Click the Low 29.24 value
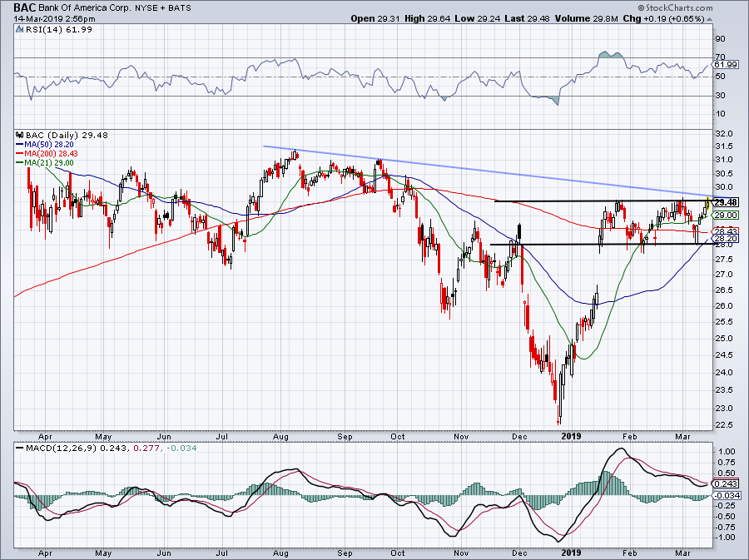Image resolution: width=749 pixels, height=560 pixels. (477, 18)
